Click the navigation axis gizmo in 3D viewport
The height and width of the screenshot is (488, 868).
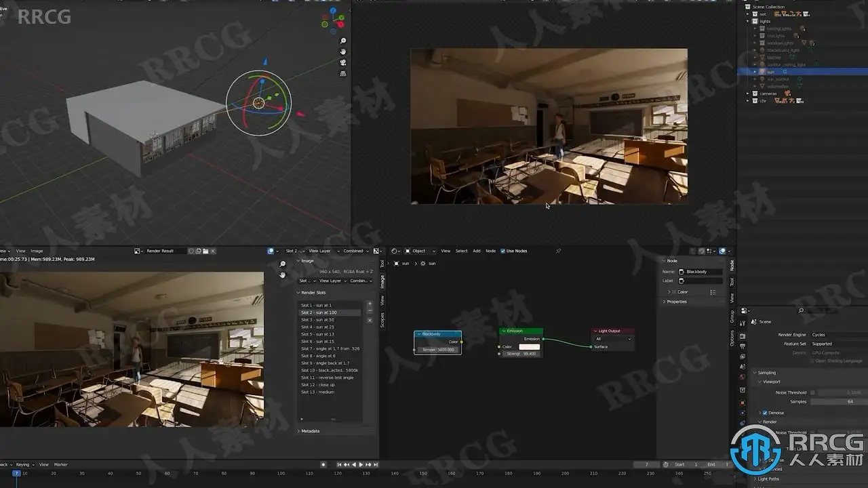[x=333, y=19]
